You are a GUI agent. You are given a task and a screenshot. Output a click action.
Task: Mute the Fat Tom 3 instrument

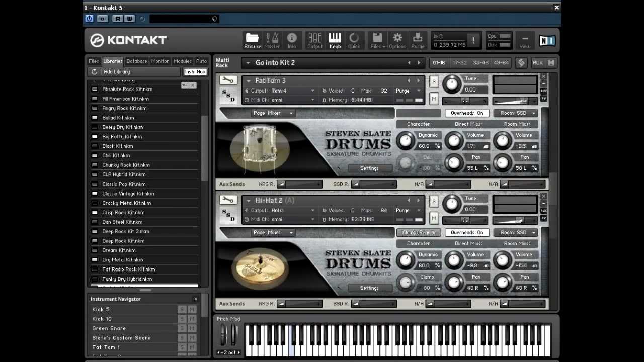434,99
